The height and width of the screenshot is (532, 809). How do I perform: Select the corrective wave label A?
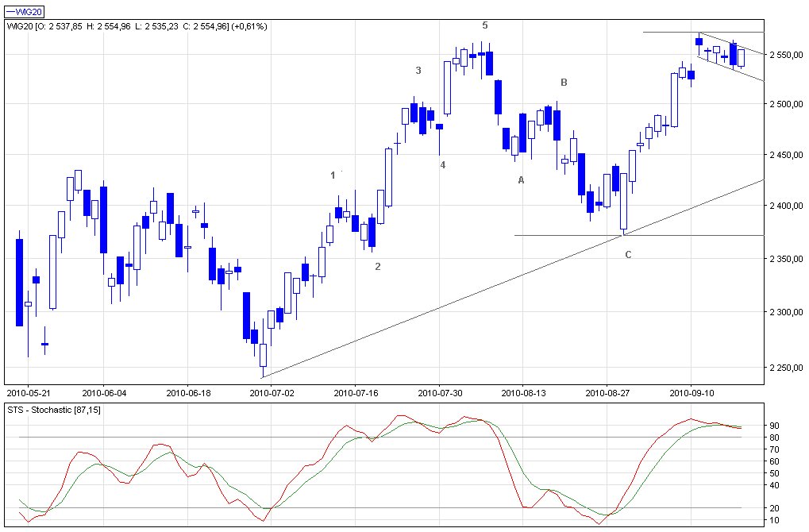521,180
